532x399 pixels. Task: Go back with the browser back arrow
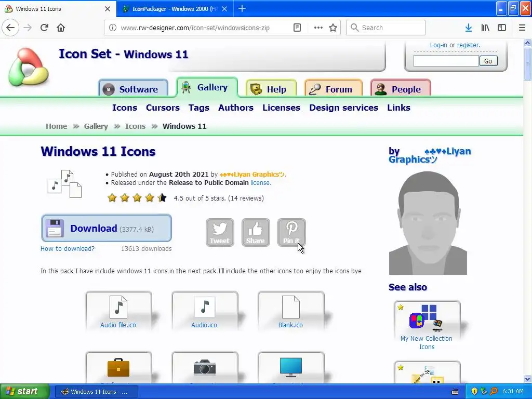point(10,28)
